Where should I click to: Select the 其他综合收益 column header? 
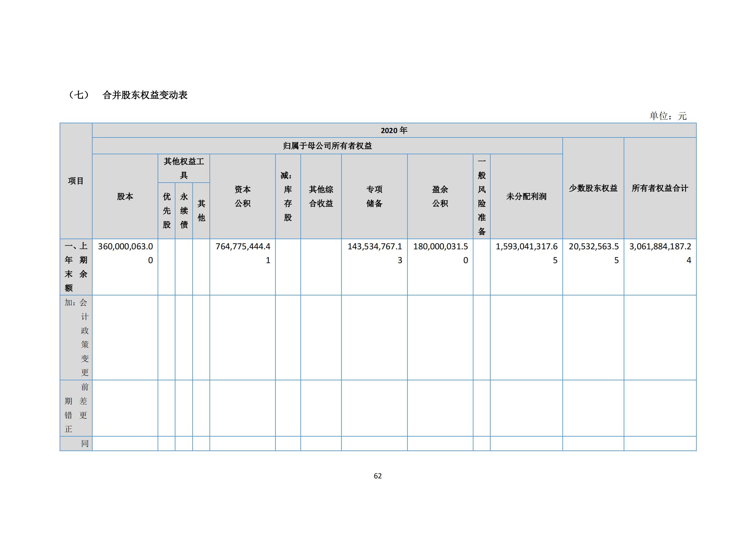(321, 196)
